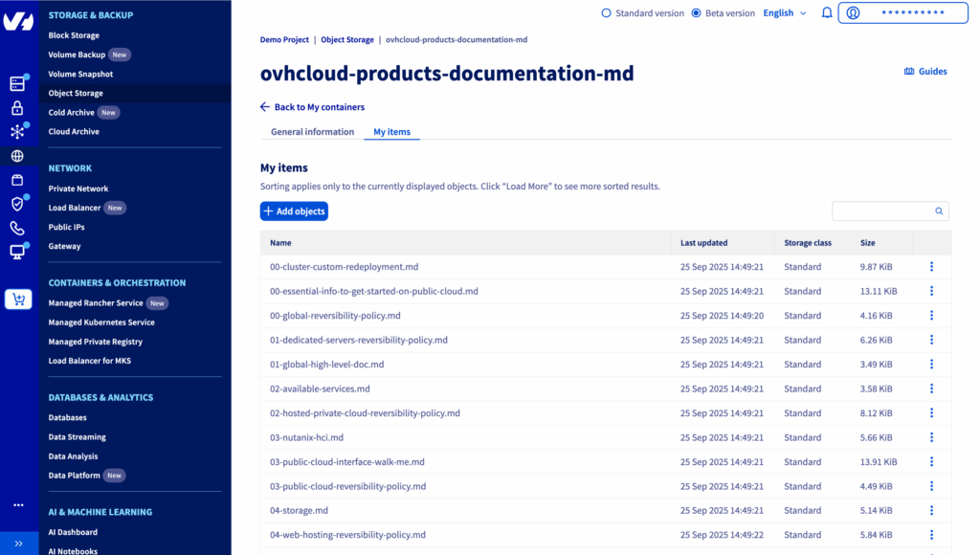Click the shopping cart icon in sidebar
The width and height of the screenshot is (980, 555).
[x=18, y=300]
